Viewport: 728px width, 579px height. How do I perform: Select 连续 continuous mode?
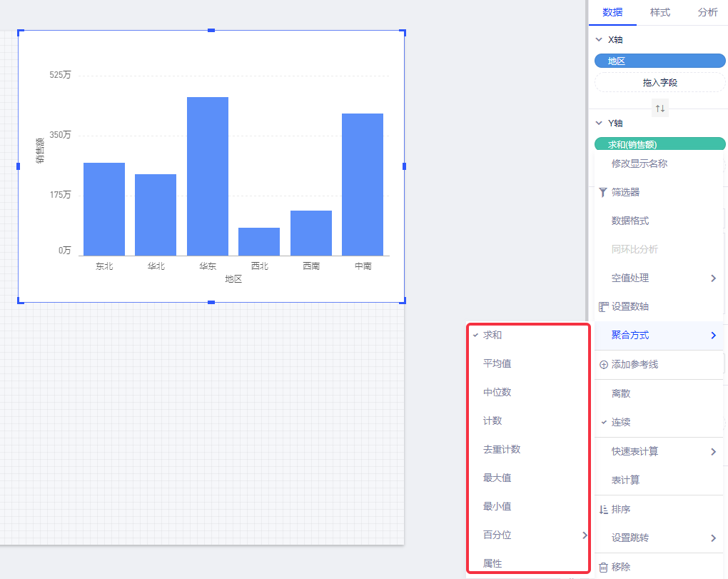coord(621,423)
